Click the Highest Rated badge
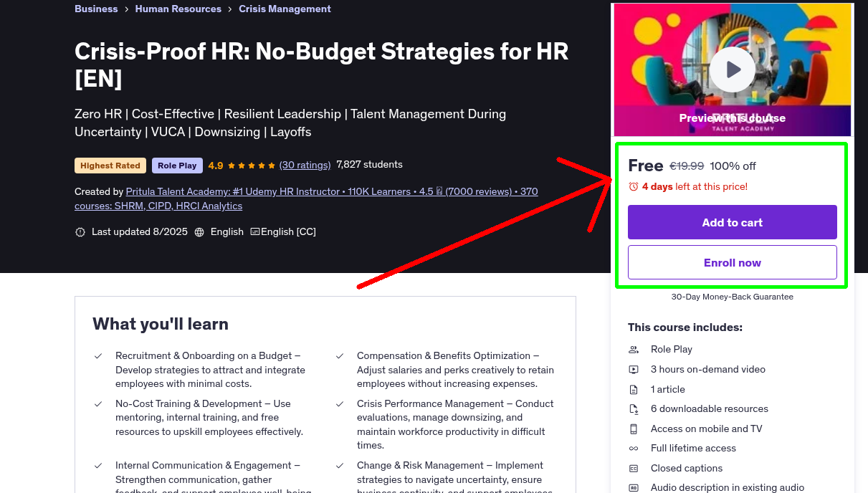 coord(110,166)
